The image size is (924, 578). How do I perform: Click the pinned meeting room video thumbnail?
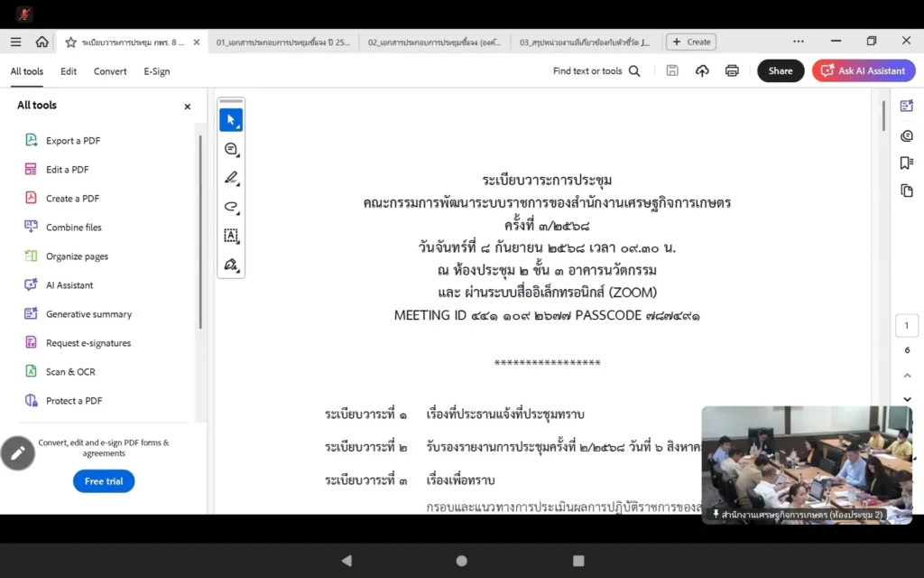click(807, 465)
